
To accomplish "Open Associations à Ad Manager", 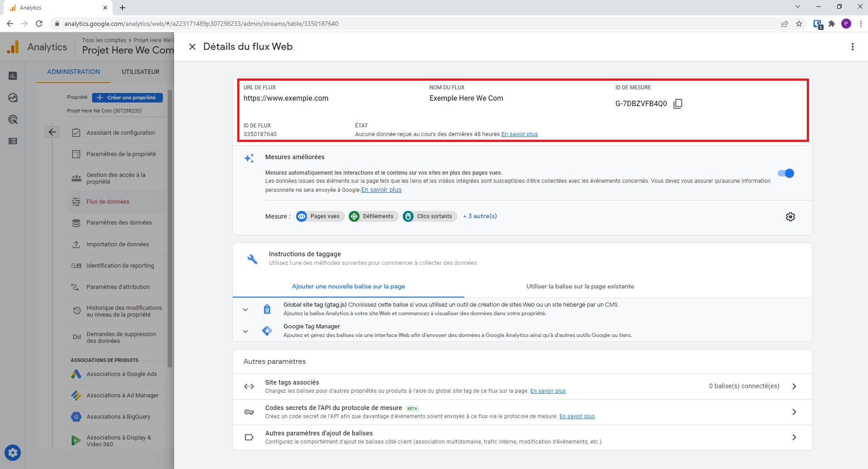I will click(117, 396).
